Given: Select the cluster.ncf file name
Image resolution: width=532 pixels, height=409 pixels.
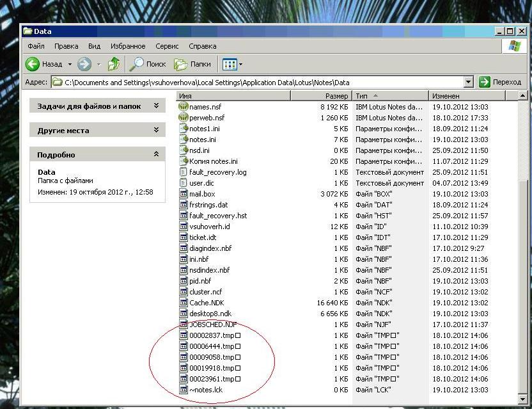Looking at the screenshot, I should click(206, 292).
